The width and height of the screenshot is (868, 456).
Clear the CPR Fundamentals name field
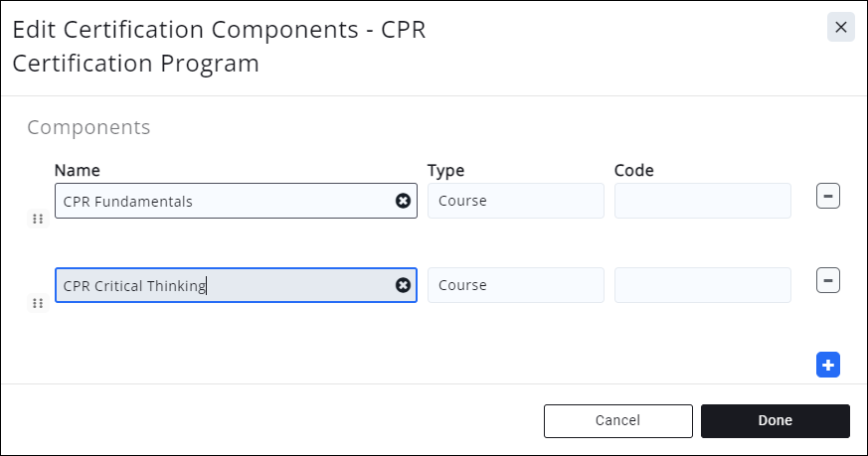pyautogui.click(x=403, y=201)
